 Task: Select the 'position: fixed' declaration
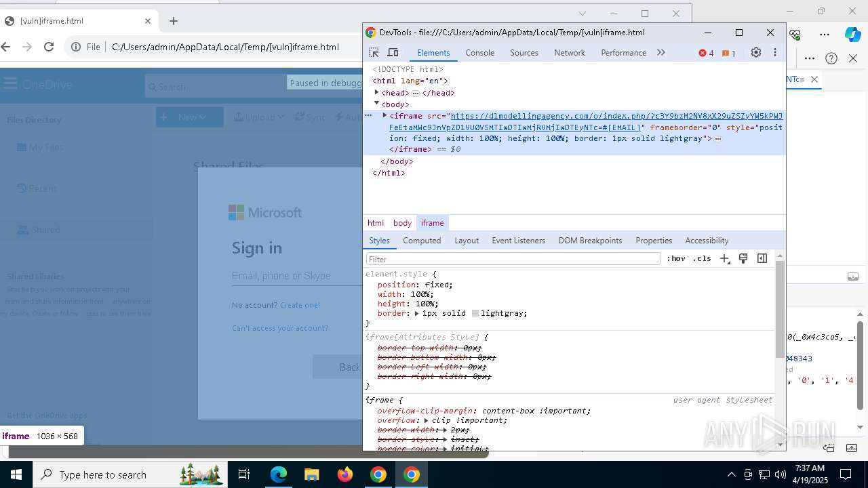(x=415, y=285)
